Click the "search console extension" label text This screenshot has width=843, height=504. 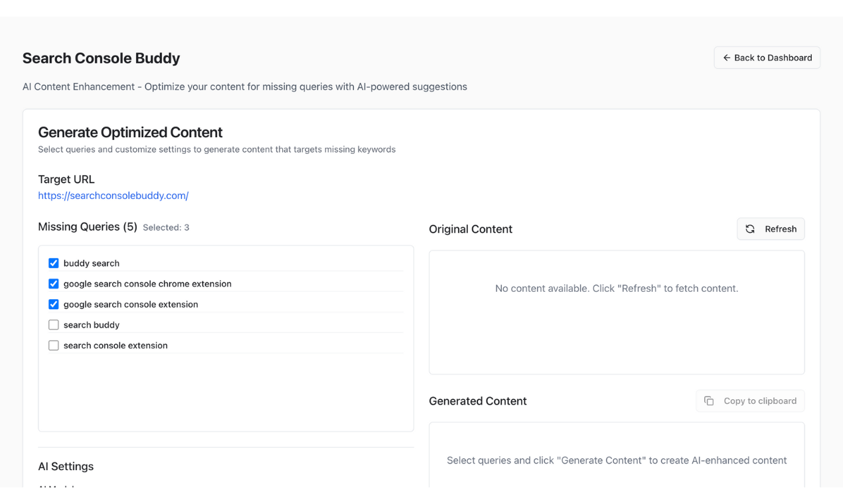[x=115, y=346]
